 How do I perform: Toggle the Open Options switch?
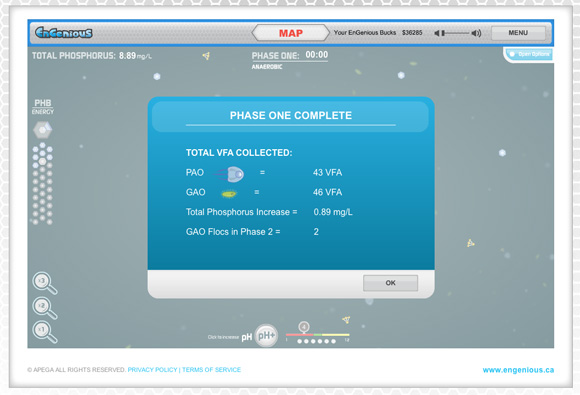[x=529, y=54]
